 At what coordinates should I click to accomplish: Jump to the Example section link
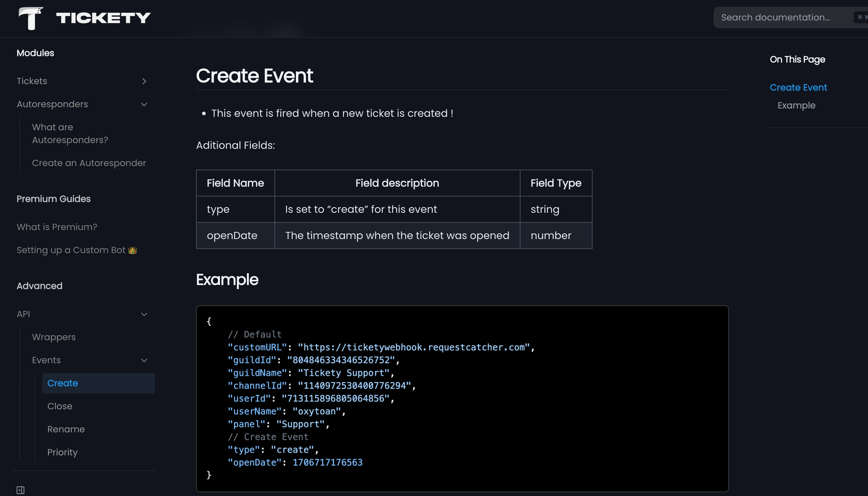click(796, 105)
